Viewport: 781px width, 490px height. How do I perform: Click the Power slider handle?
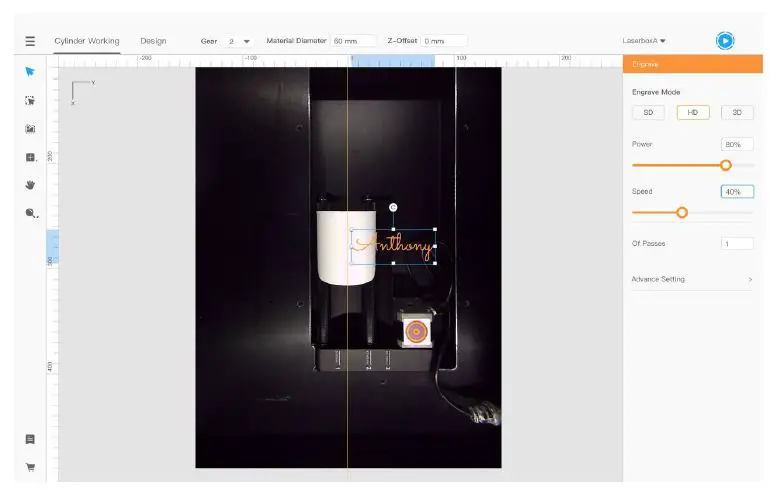click(x=726, y=165)
